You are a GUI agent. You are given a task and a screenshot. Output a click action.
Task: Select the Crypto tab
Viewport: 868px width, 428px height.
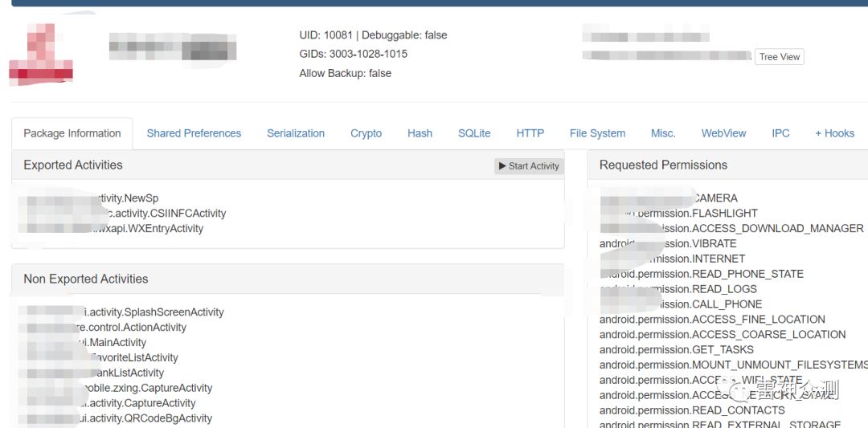point(366,133)
